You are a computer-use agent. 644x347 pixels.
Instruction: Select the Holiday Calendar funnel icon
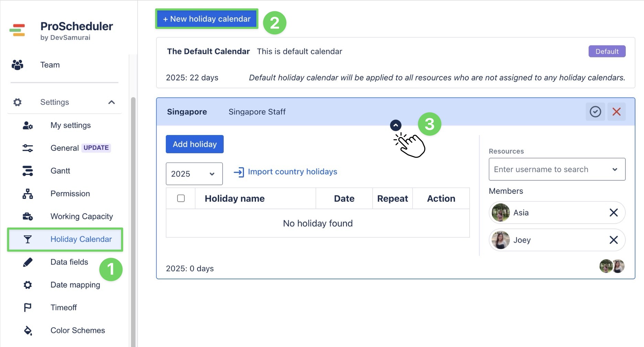coord(28,239)
